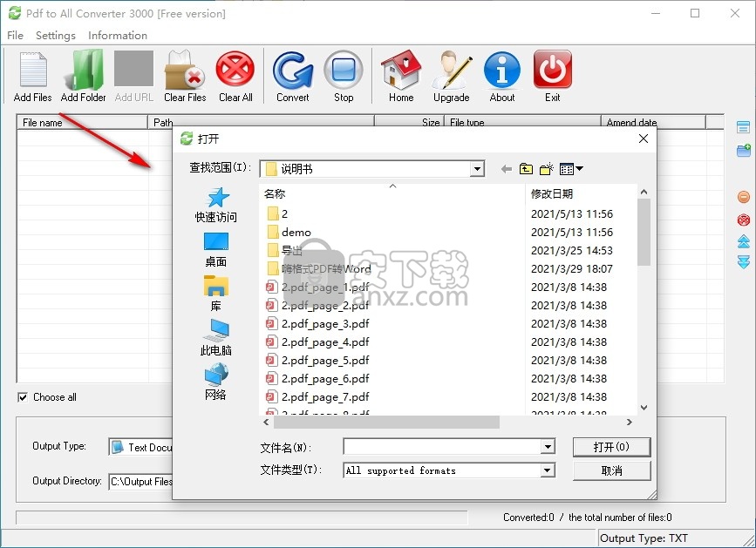Click the move-up arrows icon in right sidebar
The height and width of the screenshot is (548, 756).
click(x=744, y=240)
